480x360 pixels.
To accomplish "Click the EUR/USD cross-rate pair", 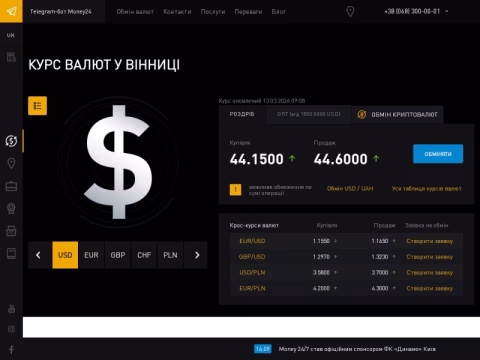I will (252, 241).
